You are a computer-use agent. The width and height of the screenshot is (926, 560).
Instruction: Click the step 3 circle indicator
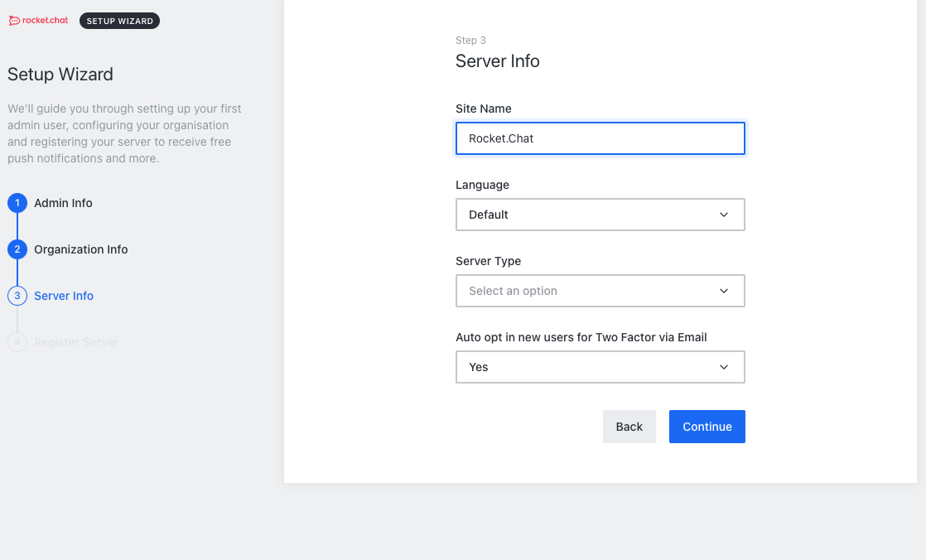[17, 296]
